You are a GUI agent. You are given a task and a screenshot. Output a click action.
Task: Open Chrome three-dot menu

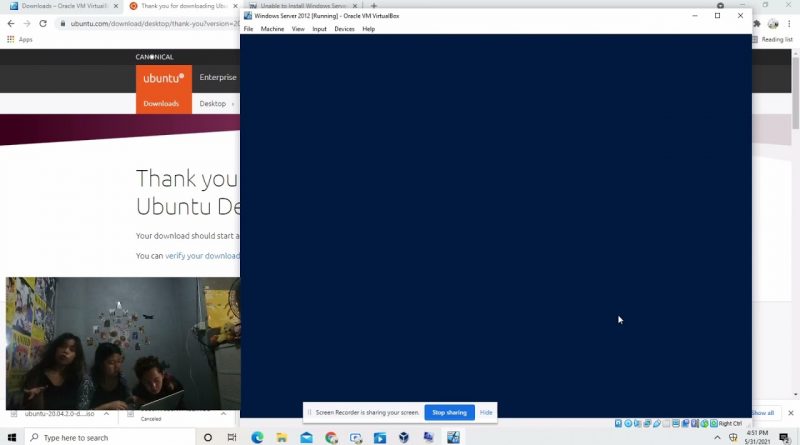pyautogui.click(x=789, y=23)
